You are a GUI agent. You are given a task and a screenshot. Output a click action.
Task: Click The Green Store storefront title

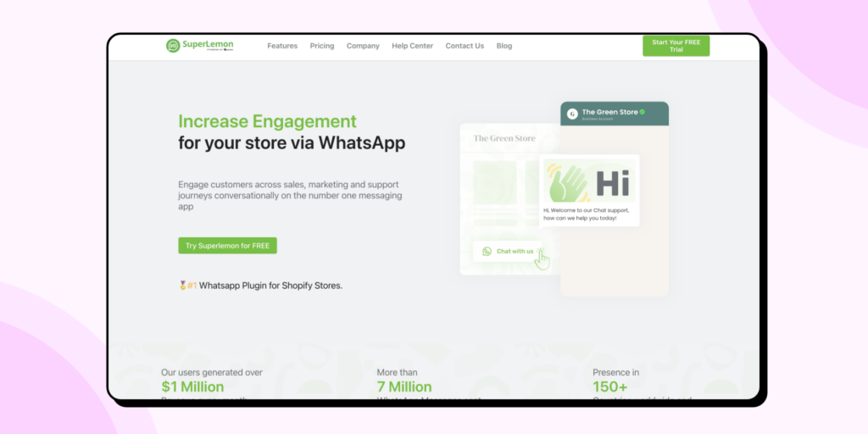[x=504, y=138]
